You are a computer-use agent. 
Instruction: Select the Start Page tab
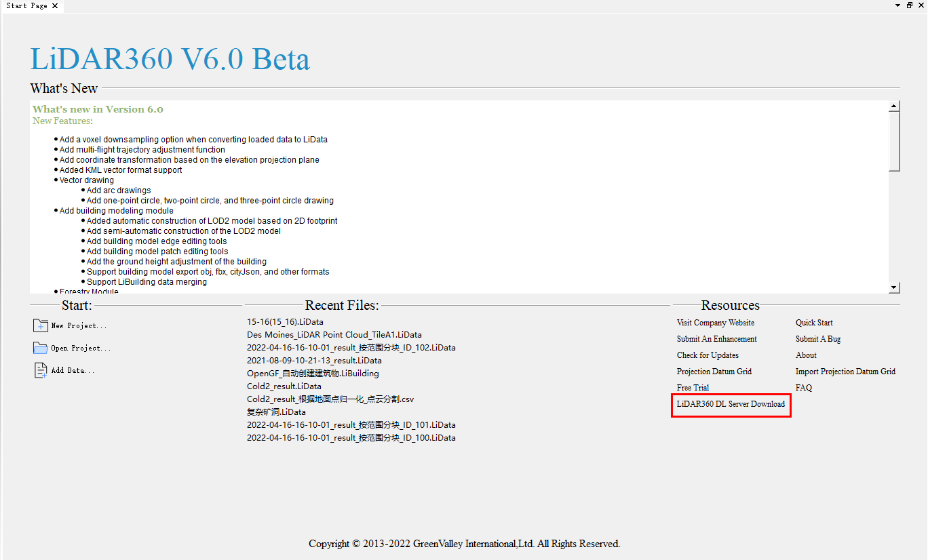point(27,5)
